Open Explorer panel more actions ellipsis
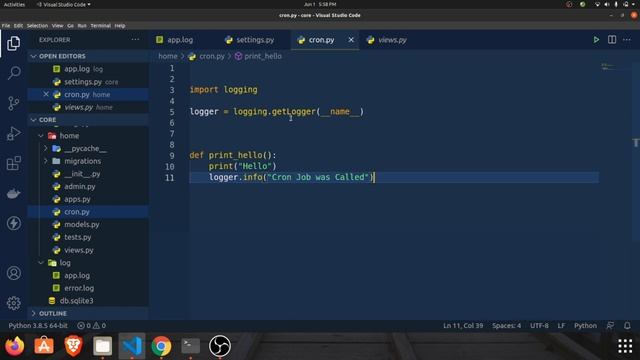This screenshot has height=360, width=640. pos(135,40)
